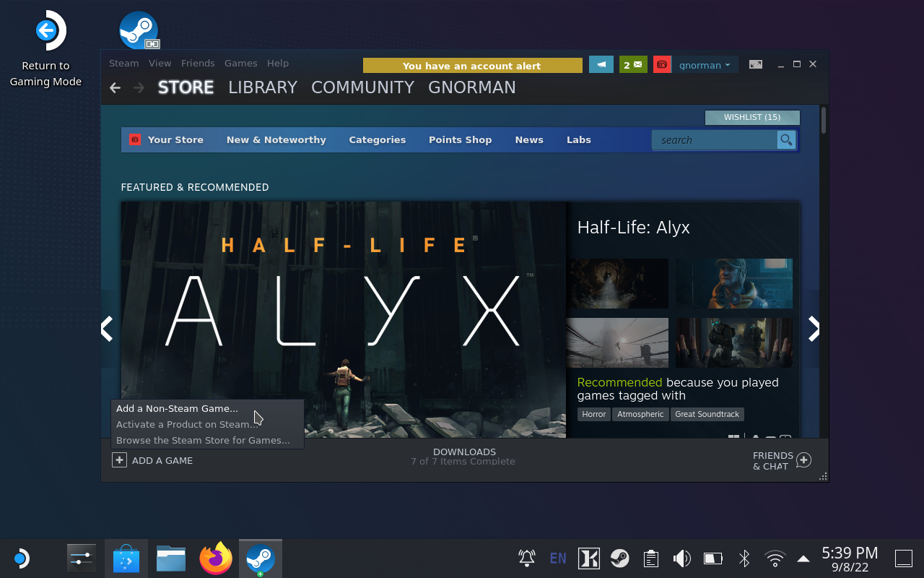
Task: Open the GNORMAN profile tab
Action: tap(472, 87)
